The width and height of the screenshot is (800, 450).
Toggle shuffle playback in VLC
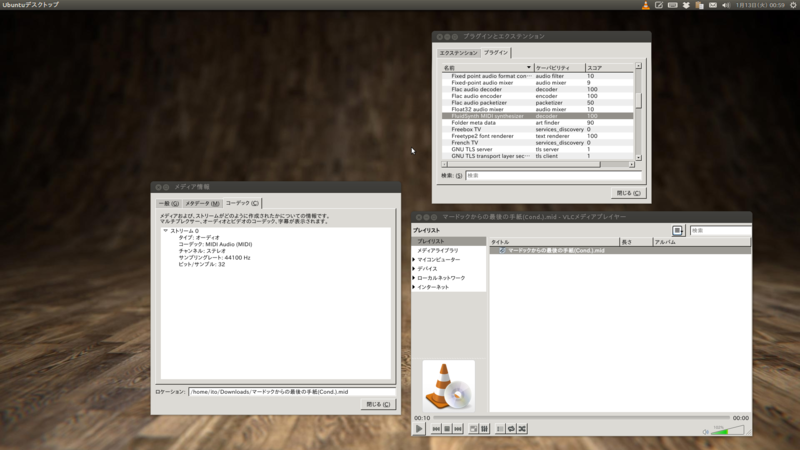pyautogui.click(x=522, y=429)
